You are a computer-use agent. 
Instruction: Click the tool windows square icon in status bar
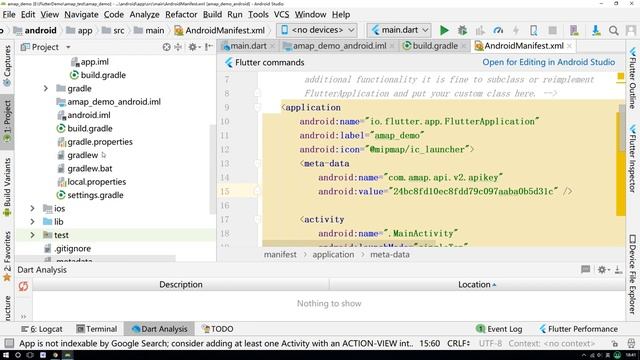pos(9,343)
